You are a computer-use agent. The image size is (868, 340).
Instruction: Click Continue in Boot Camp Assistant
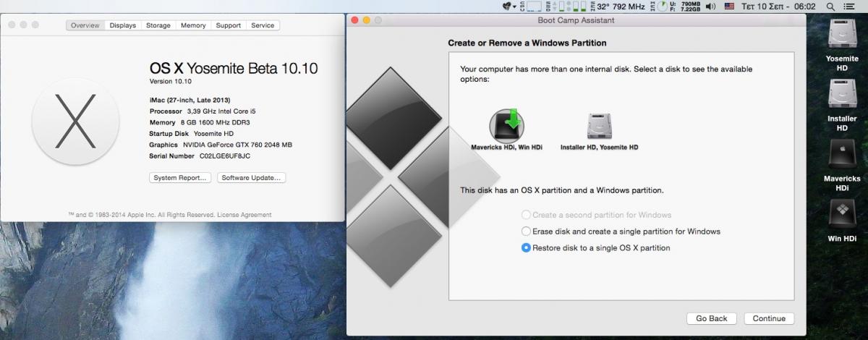769,318
